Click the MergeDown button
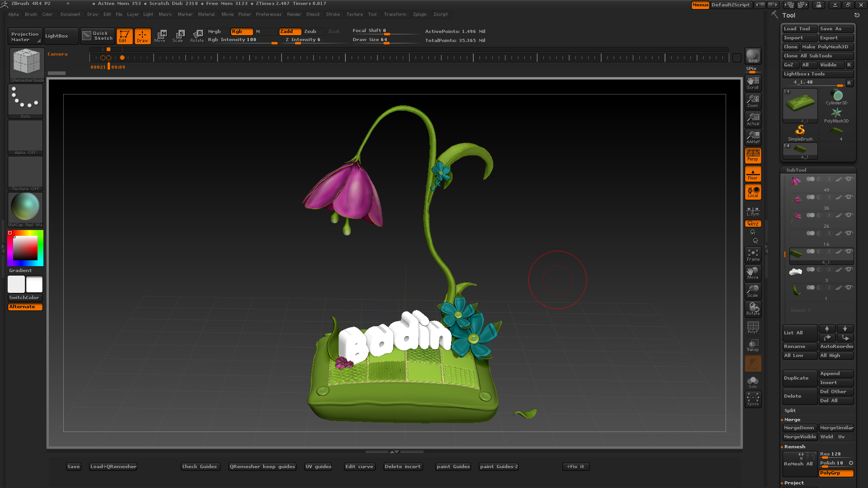 [x=799, y=427]
